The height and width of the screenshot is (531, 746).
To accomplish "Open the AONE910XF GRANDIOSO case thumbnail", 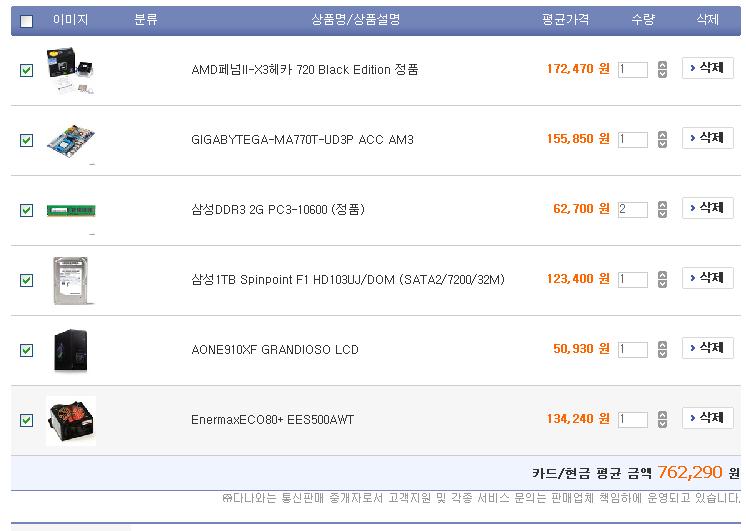I will (x=71, y=350).
